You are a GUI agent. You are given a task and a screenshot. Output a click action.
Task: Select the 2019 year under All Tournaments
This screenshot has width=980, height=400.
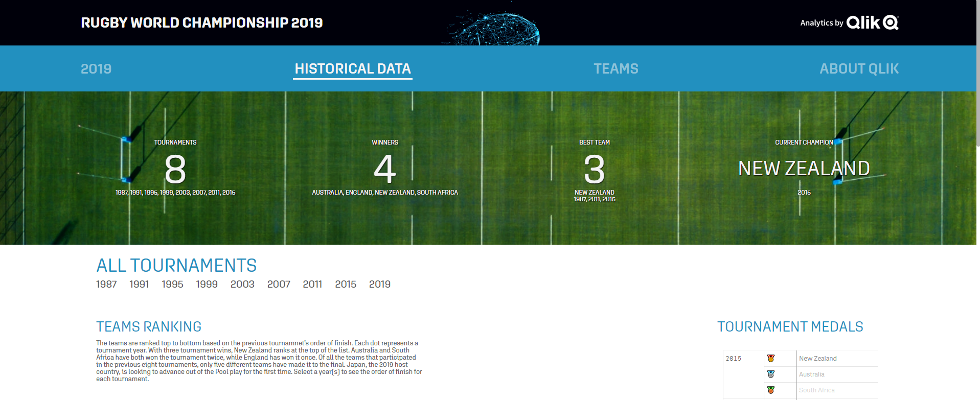click(380, 285)
